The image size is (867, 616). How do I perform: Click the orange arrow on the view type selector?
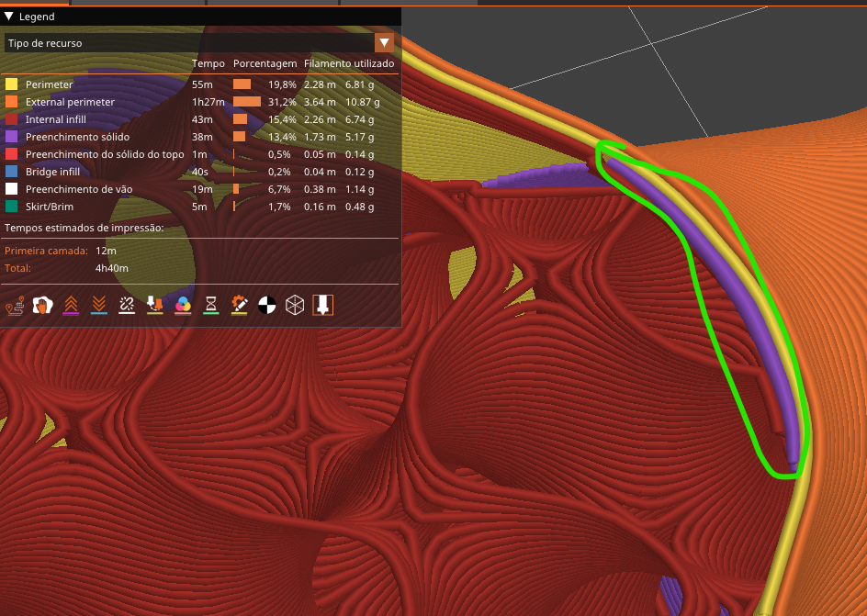(384, 42)
